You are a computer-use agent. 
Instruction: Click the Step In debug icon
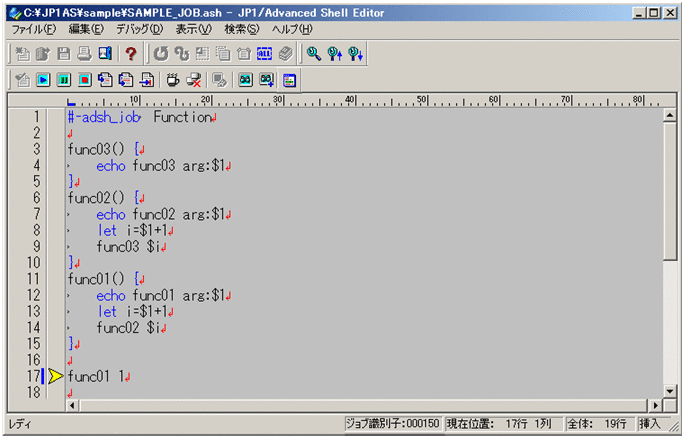point(105,80)
